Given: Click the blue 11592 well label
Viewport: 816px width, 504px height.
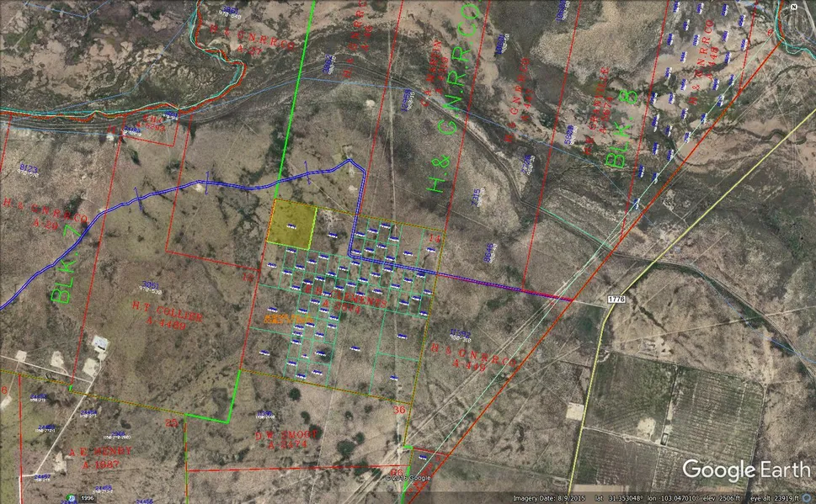Looking at the screenshot, I should pos(461,333).
